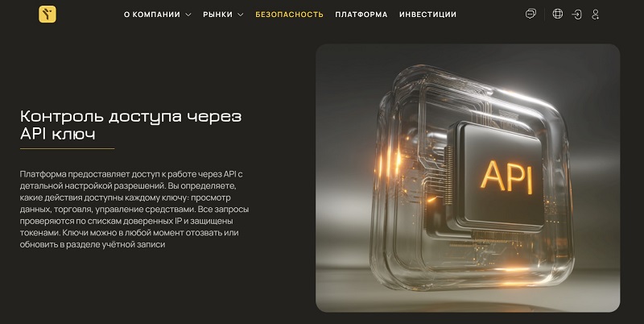Click the globe language icon
This screenshot has width=644, height=324.
tap(557, 14)
